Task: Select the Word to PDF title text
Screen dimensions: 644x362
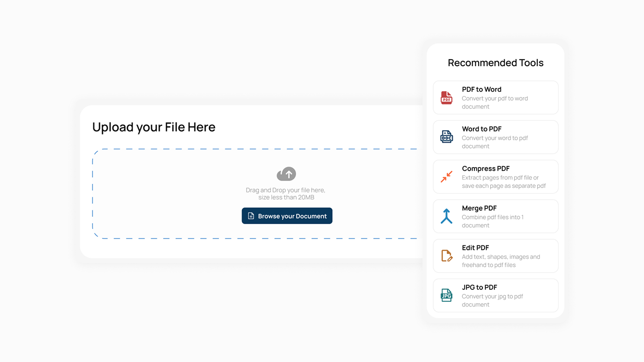Action: coord(481,129)
